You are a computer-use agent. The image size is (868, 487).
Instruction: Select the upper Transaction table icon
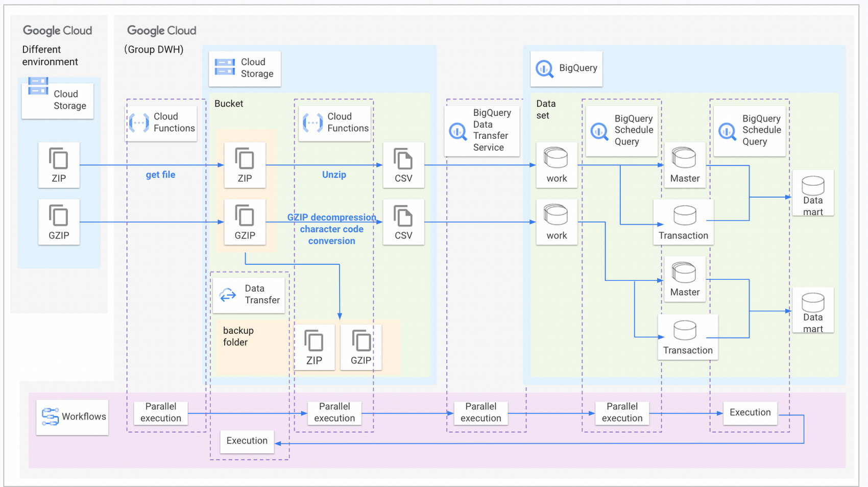coord(685,215)
